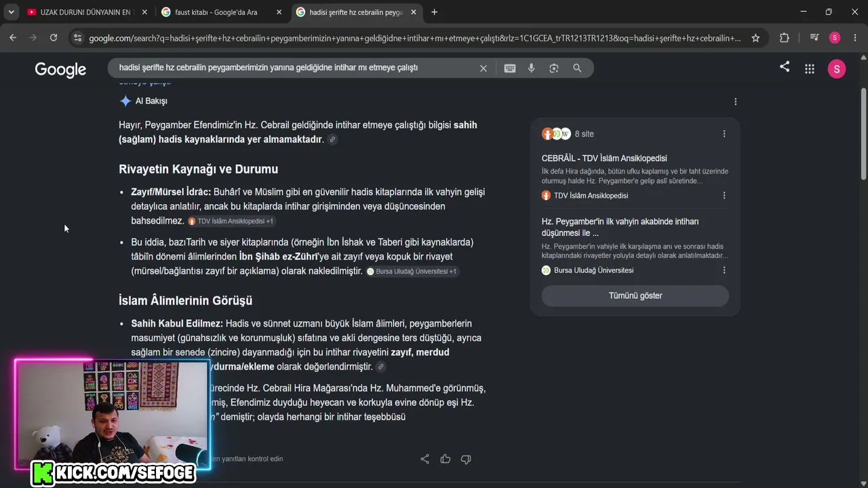Screen dimensions: 868x488
Task: Open site information icon in address bar
Action: coord(77,38)
